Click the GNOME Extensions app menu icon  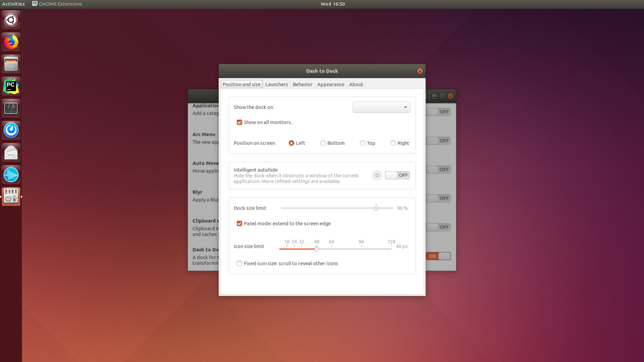point(35,4)
